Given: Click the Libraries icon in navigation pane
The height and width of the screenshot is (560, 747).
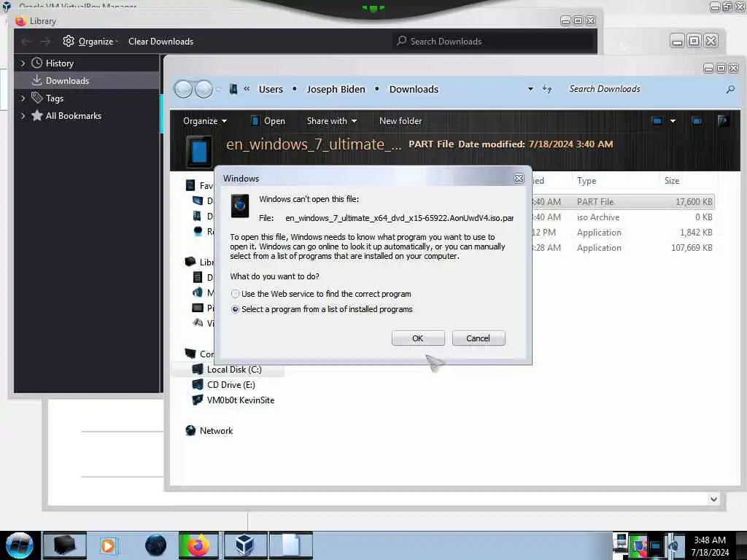Looking at the screenshot, I should 190,262.
